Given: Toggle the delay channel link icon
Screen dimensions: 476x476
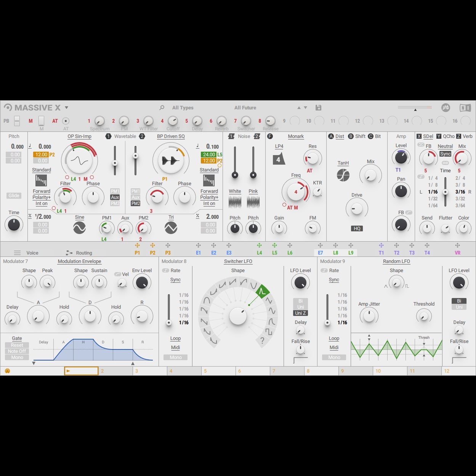Looking at the screenshot, I should pos(445,163).
